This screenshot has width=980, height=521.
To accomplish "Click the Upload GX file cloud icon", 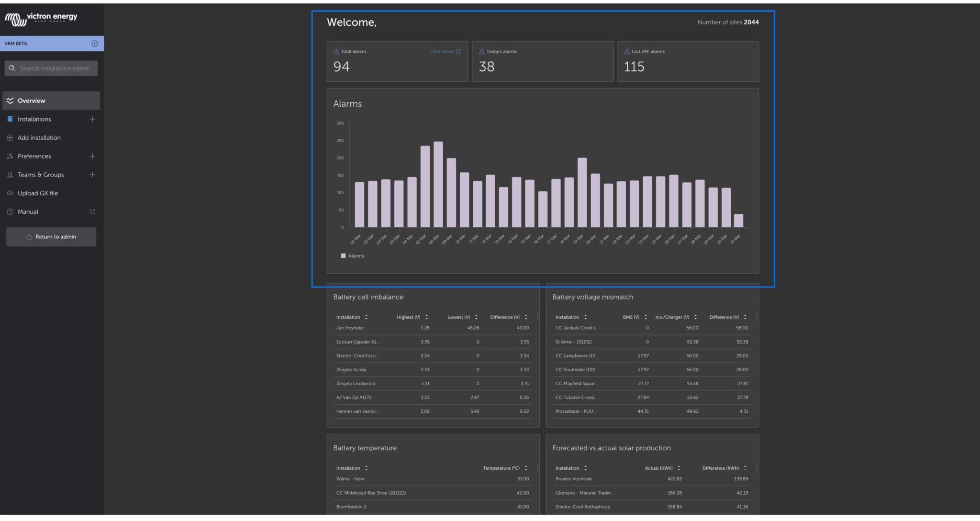I will point(10,193).
